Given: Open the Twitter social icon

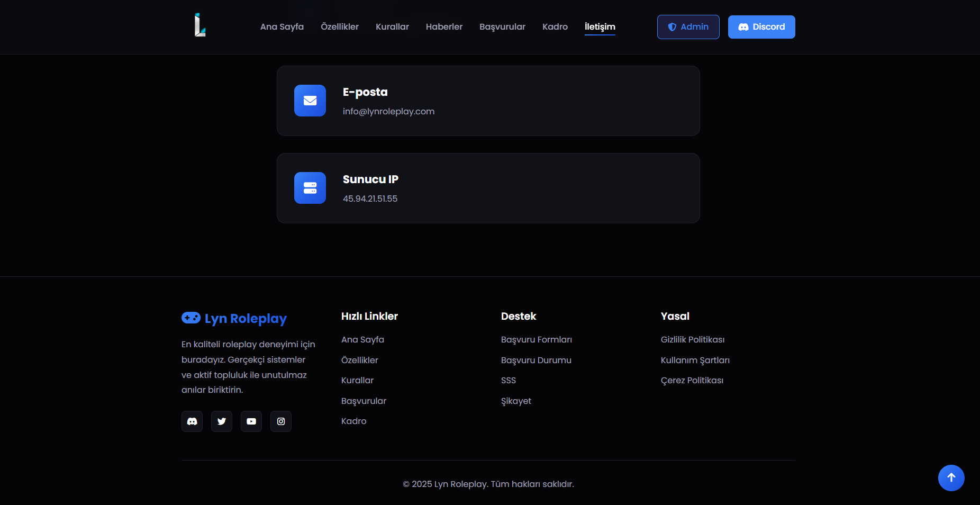Looking at the screenshot, I should click(x=222, y=421).
